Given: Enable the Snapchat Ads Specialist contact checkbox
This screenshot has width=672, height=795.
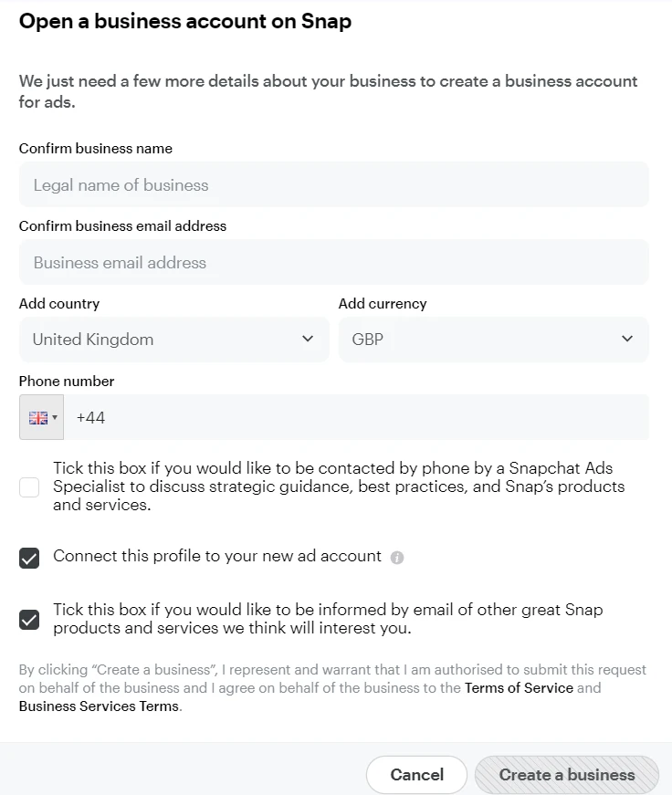Looking at the screenshot, I should click(28, 486).
